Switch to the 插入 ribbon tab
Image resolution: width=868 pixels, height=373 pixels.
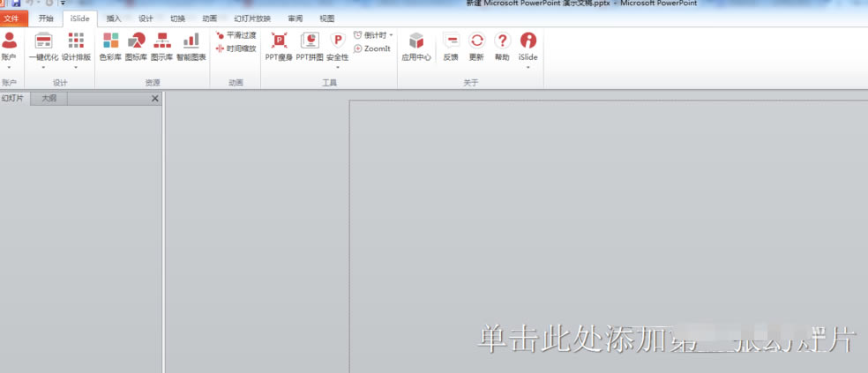pos(114,18)
